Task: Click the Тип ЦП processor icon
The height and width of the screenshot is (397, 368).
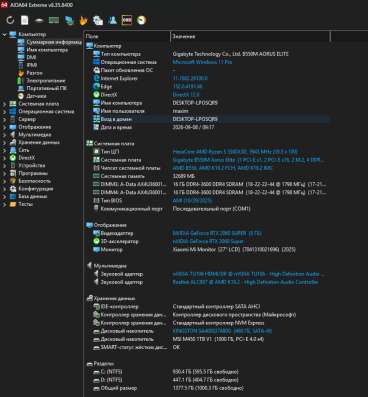Action: tap(96, 151)
